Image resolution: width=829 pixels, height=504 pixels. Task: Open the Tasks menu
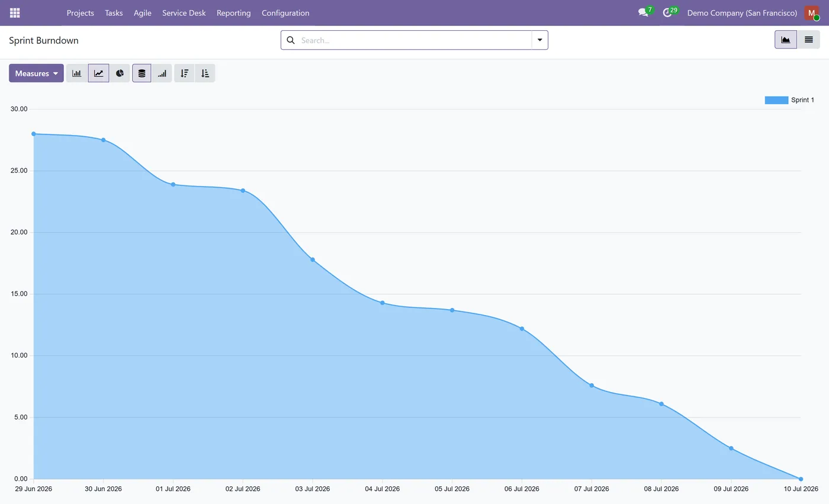(x=114, y=12)
